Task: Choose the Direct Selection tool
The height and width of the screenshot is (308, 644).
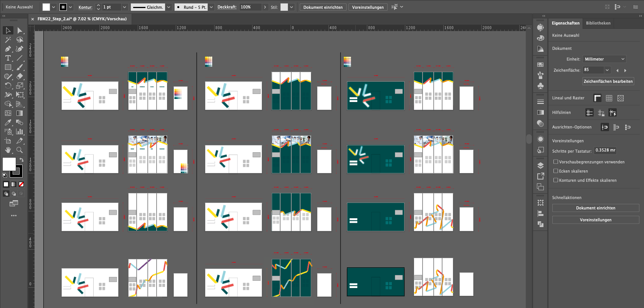Action: 20,30
